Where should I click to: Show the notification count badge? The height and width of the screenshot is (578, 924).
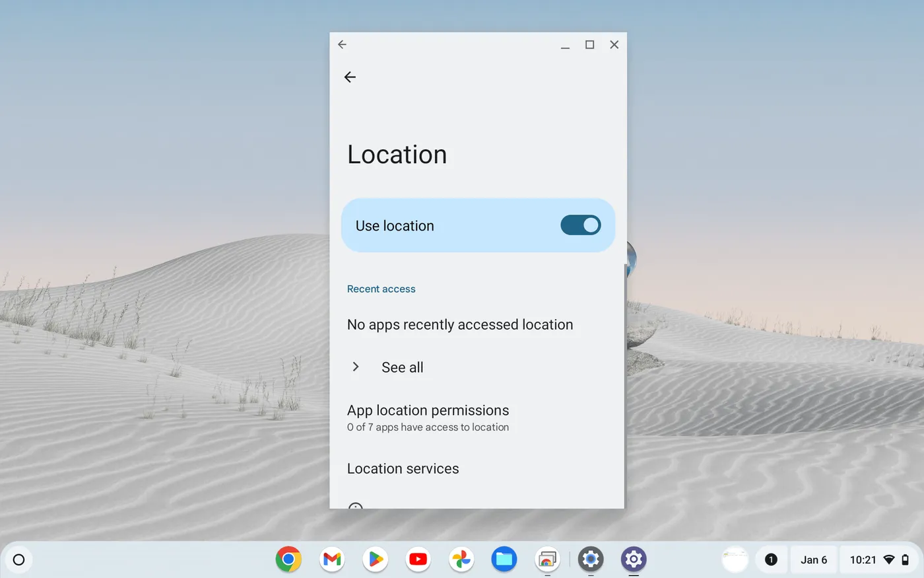[x=770, y=560]
